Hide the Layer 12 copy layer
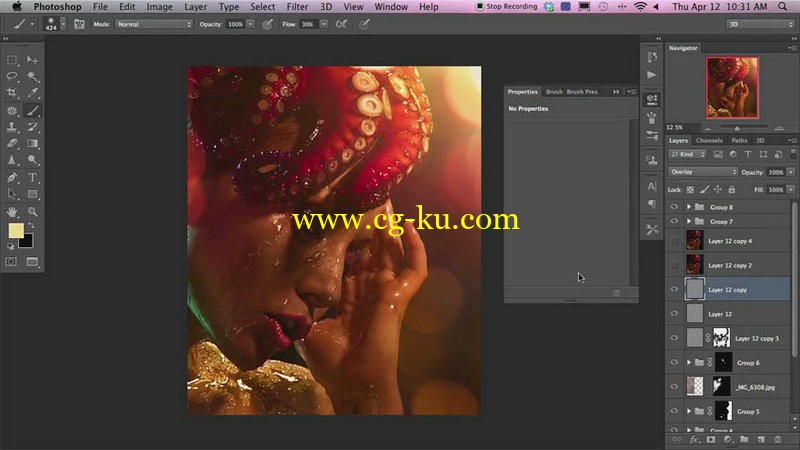This screenshot has width=800, height=450. pyautogui.click(x=674, y=289)
